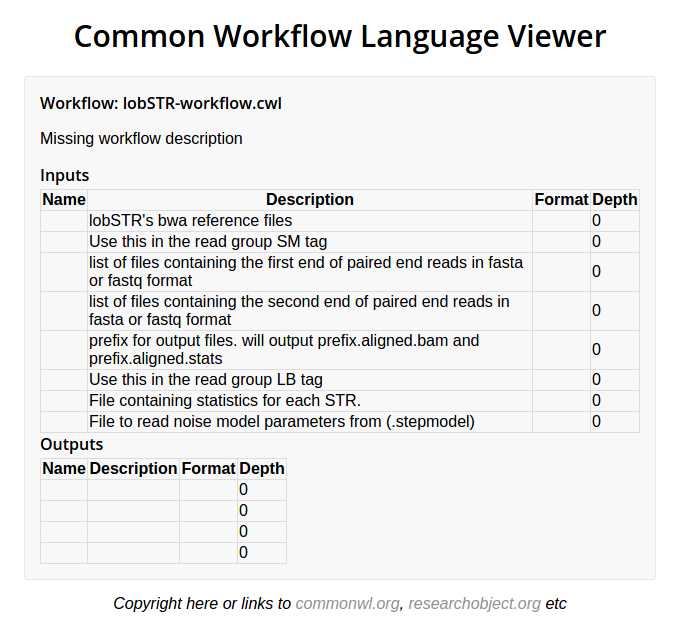Click the Common Workflow Language Viewer title
Image resolution: width=688 pixels, height=622 pixels.
click(340, 36)
